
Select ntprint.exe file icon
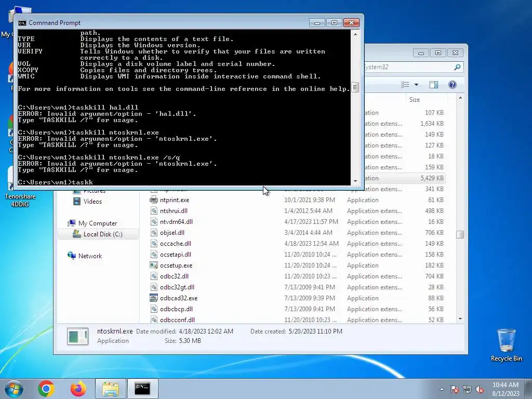[x=154, y=200]
